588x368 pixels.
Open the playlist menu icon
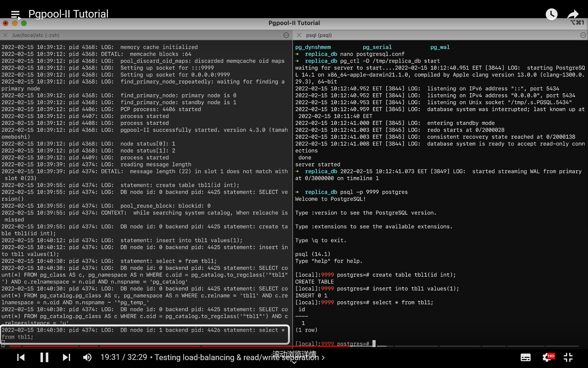pos(16,14)
